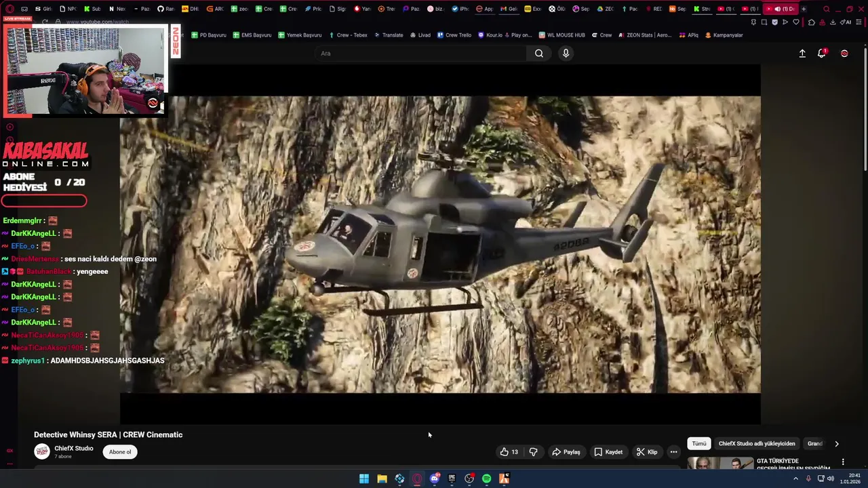Click the Opera search tabs magnifier icon
The height and width of the screenshot is (488, 868).
click(x=826, y=9)
